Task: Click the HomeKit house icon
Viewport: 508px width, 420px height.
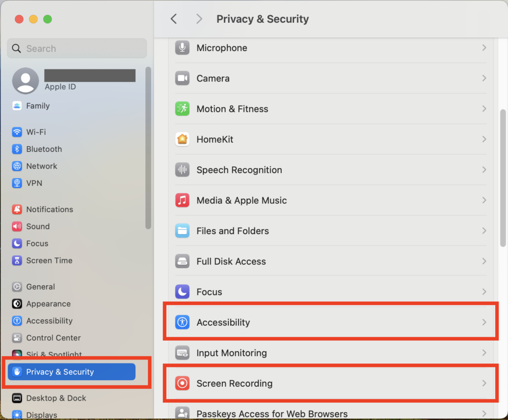Action: [x=183, y=139]
